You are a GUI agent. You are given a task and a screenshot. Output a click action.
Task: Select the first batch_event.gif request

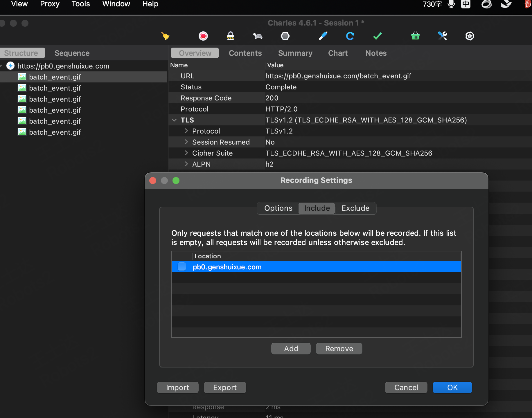(84, 77)
